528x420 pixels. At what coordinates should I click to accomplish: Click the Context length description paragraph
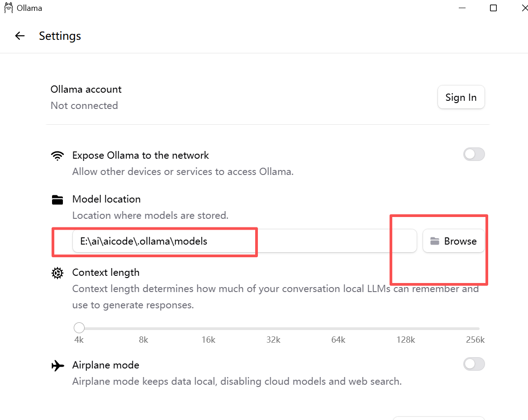click(x=276, y=297)
